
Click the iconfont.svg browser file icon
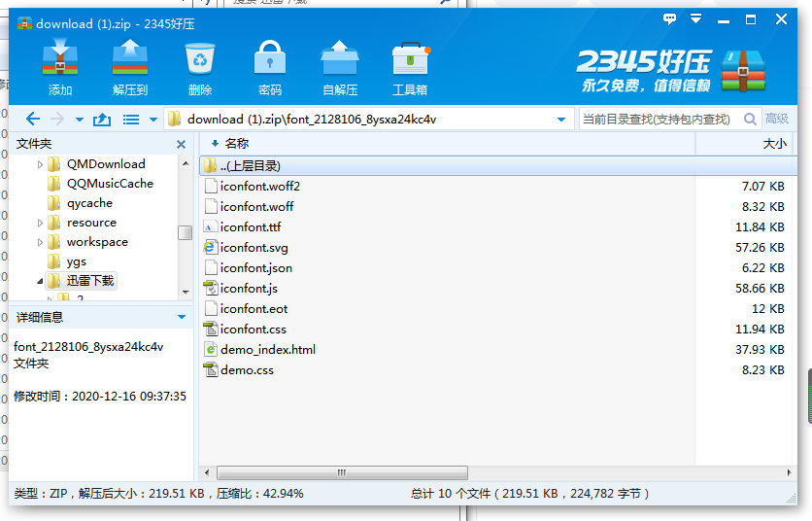[x=210, y=248]
